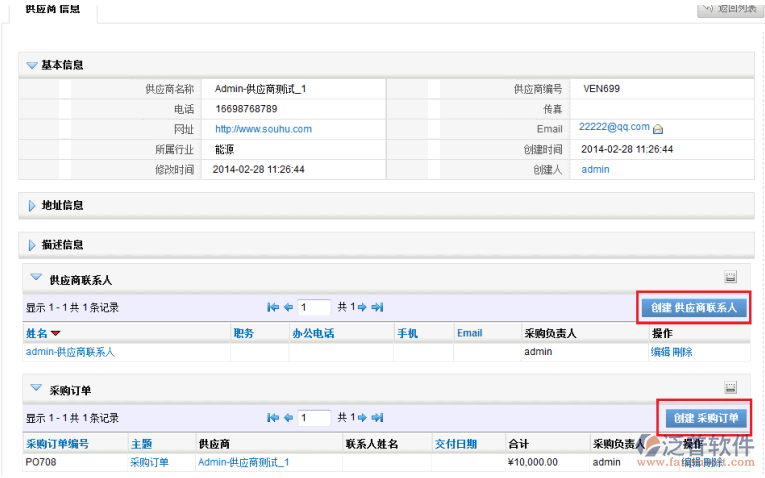The image size is (765, 478).
Task: Go to previous page of supplier contacts list
Action: click(x=288, y=308)
